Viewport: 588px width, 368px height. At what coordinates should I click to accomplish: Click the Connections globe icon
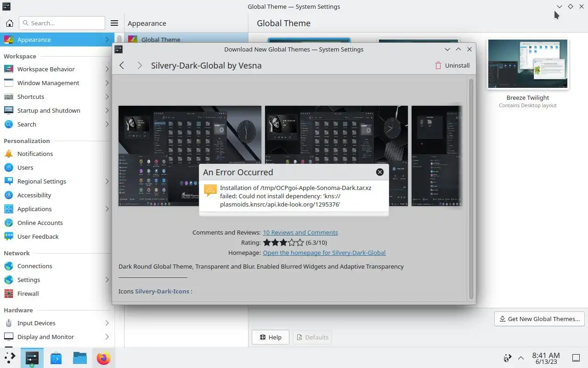point(9,266)
